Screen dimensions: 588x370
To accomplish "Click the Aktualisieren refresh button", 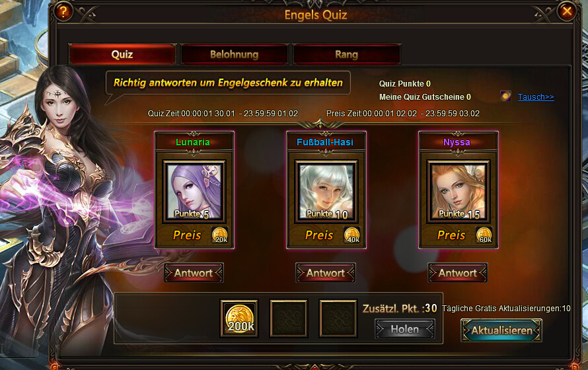I will 501,330.
